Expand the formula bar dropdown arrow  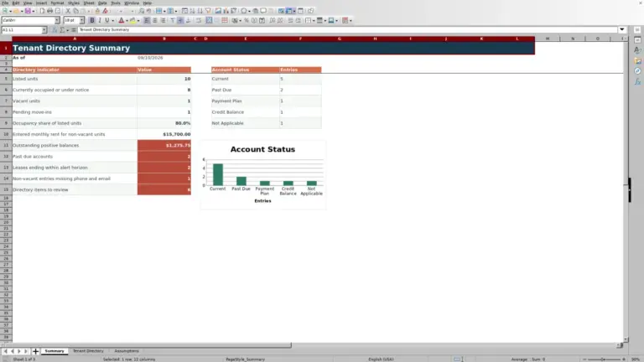[622, 29]
